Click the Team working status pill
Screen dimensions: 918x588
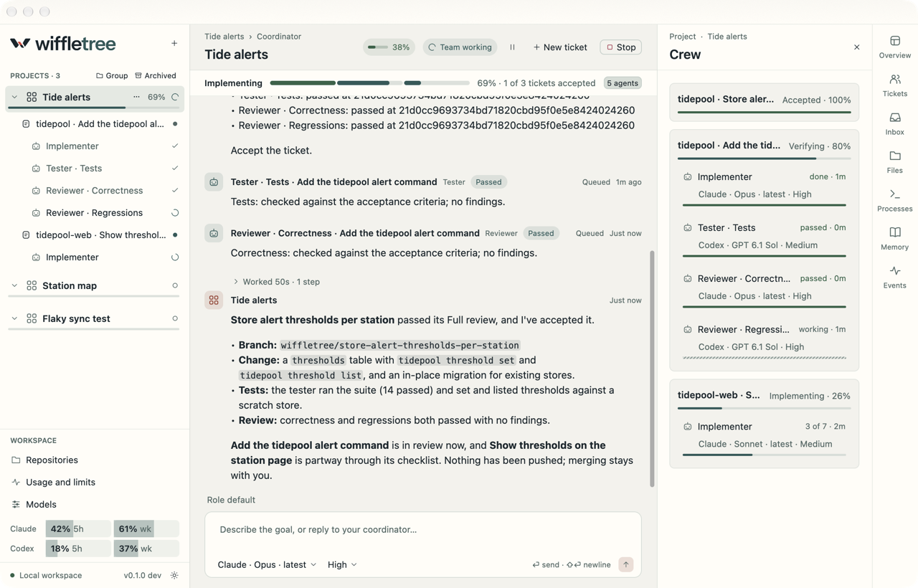point(460,47)
